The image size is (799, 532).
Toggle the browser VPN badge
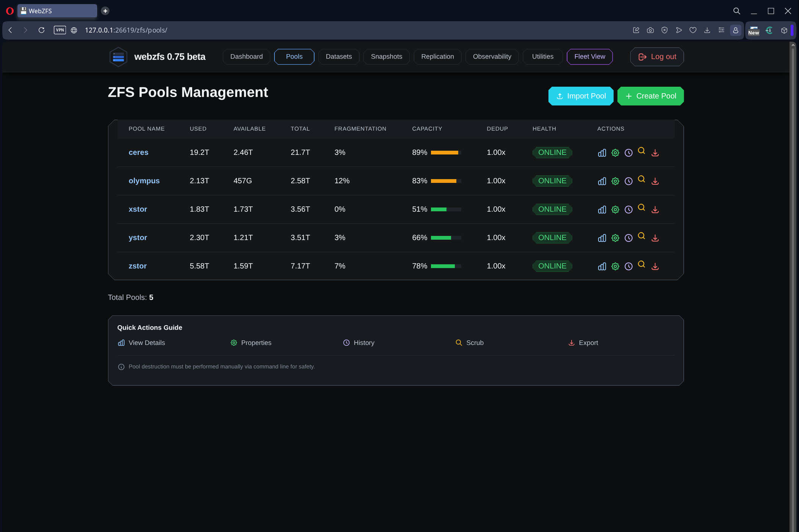point(59,30)
